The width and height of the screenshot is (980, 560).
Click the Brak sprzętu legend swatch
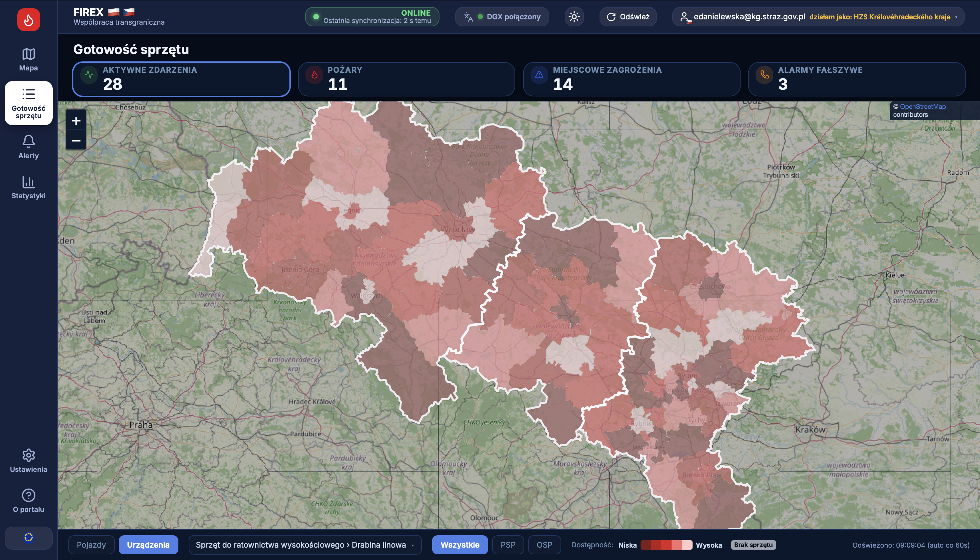[753, 545]
